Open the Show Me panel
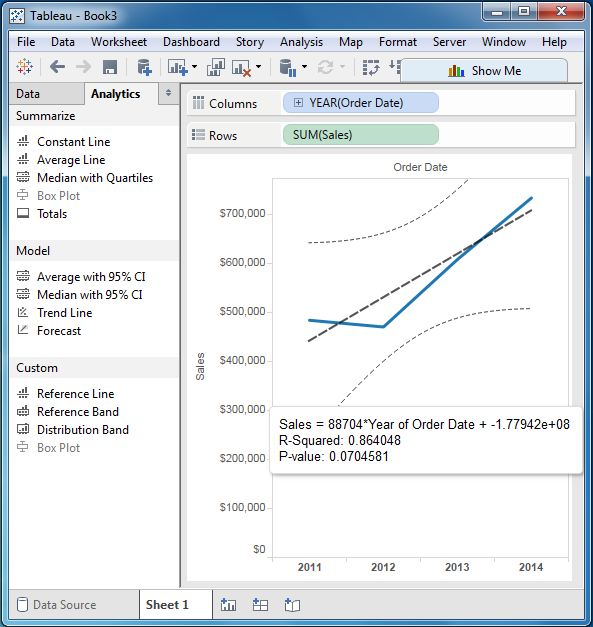The image size is (593, 627). click(484, 71)
